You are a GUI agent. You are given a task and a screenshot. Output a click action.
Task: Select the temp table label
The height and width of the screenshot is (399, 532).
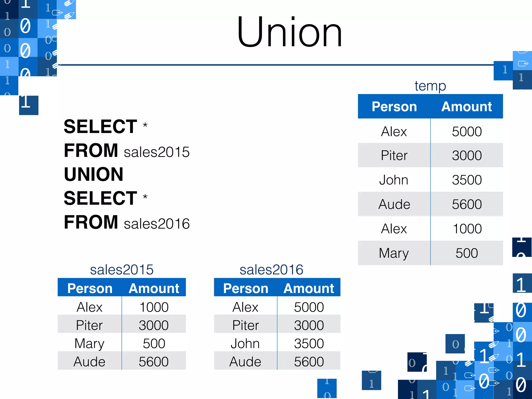pyautogui.click(x=430, y=86)
